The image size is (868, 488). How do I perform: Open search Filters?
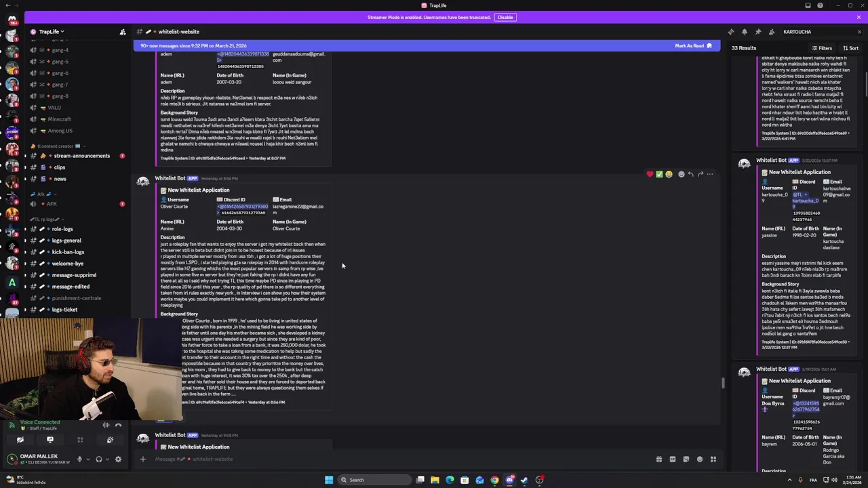pyautogui.click(x=822, y=48)
